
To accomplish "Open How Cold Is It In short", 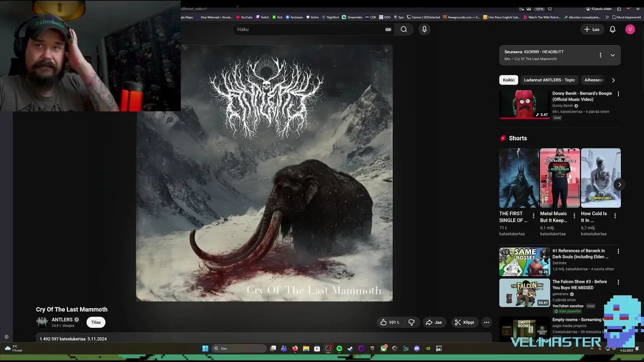I will [601, 178].
